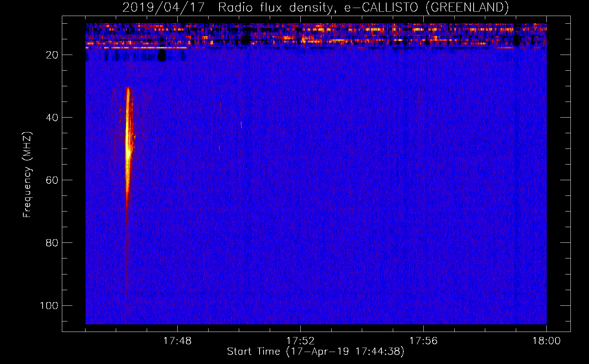Screen dimensions: 589x364
Task: Click the 17:48 time tick label
Action: coord(177,341)
